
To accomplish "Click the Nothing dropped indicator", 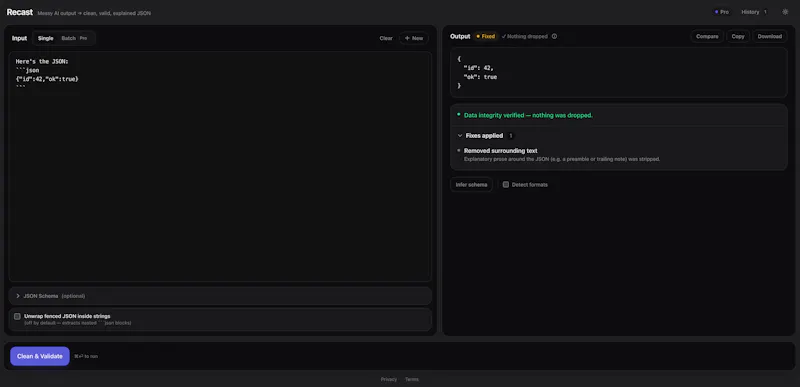I will pos(524,37).
